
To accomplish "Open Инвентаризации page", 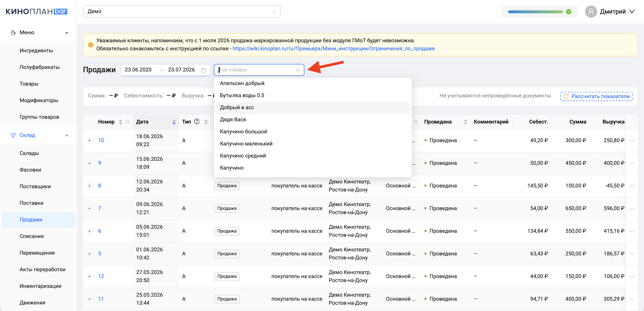I will pyautogui.click(x=40, y=286).
